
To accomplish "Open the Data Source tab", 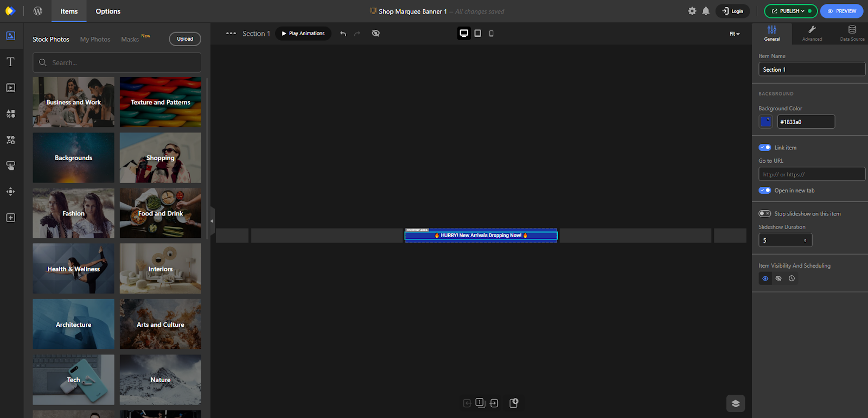I will pyautogui.click(x=852, y=34).
